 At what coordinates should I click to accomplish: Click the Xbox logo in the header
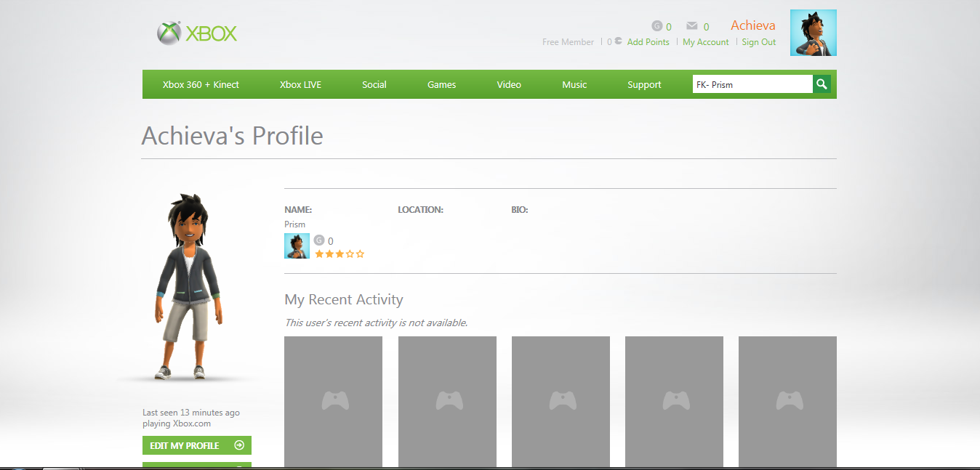[197, 33]
